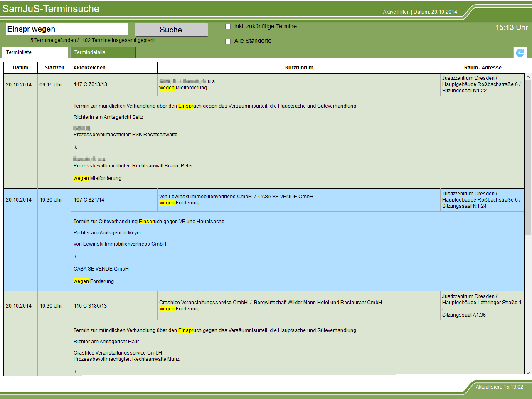Click CrashIce Veranstaltungsservice GmbH ./. Bergwirtschaft summary line
The height and width of the screenshot is (399, 532).
(x=270, y=303)
